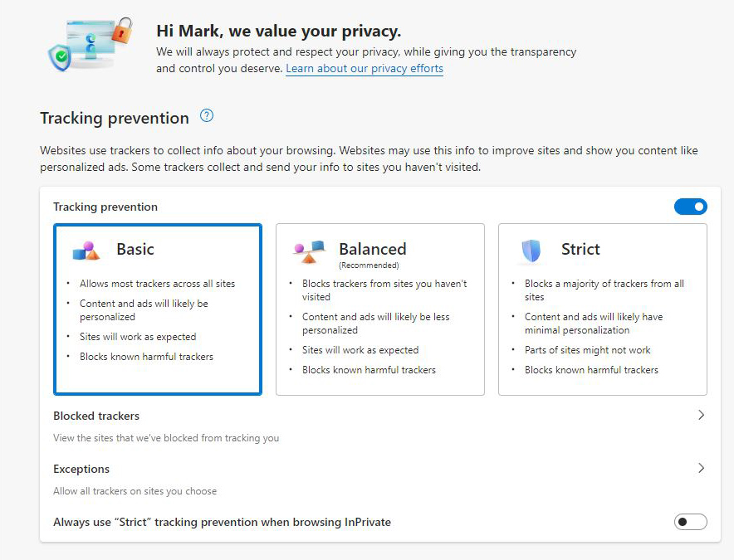734x560 pixels.
Task: Click the Tracking prevention help question-mark icon
Action: pos(207,115)
